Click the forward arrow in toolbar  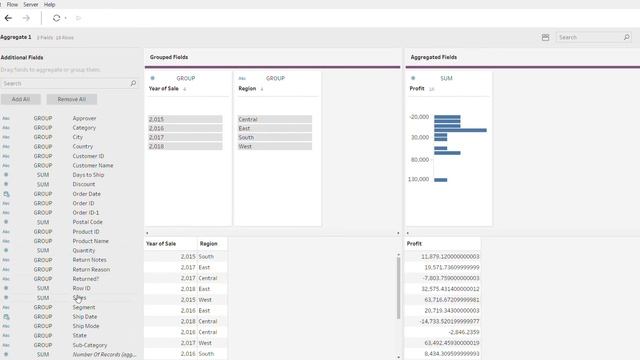[x=26, y=18]
